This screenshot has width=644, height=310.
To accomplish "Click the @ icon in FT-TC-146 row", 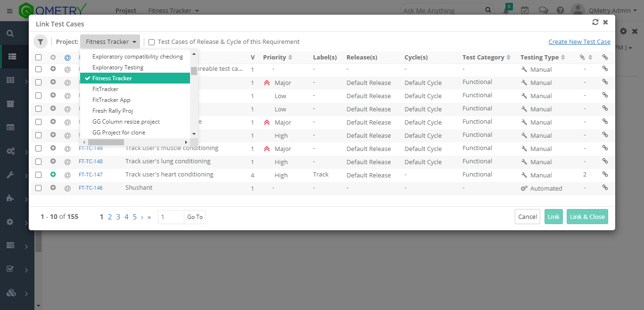I will (x=67, y=188).
